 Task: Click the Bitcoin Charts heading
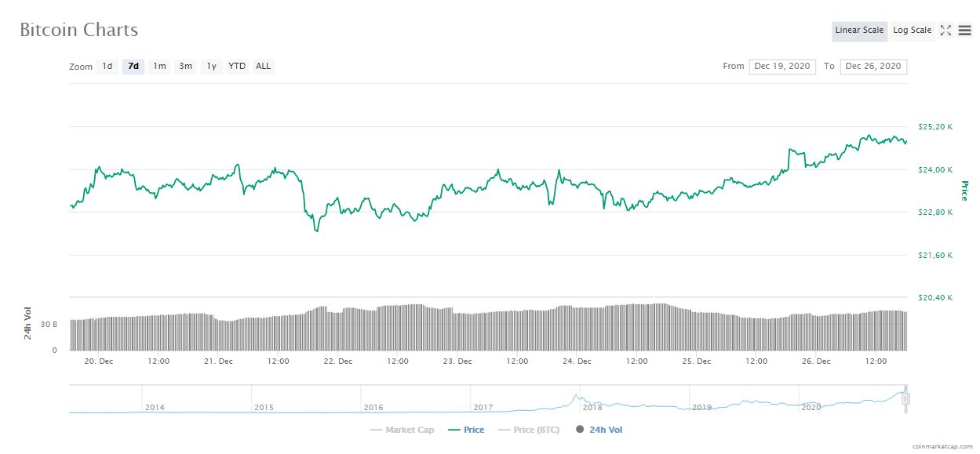[78, 30]
